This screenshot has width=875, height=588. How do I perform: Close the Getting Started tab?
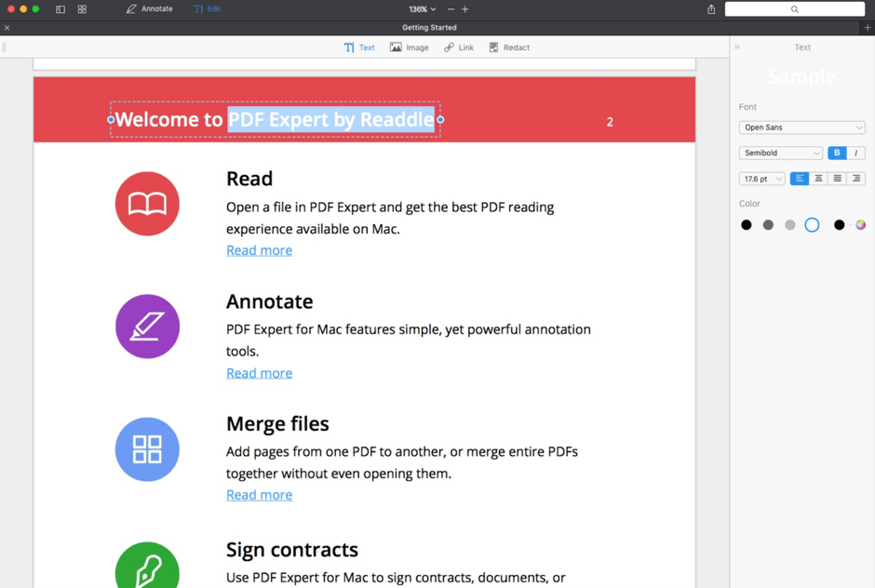pyautogui.click(x=7, y=27)
